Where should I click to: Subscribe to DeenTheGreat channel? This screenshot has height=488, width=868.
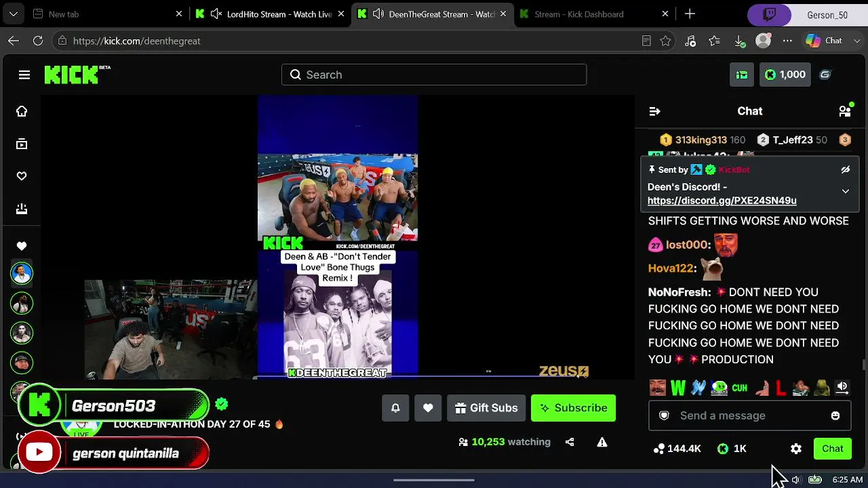[x=574, y=408]
